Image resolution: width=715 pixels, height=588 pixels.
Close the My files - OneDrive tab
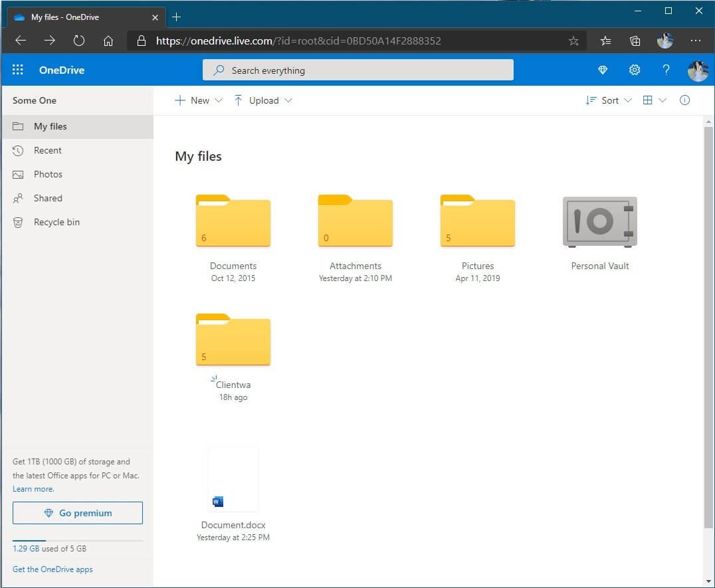point(155,17)
